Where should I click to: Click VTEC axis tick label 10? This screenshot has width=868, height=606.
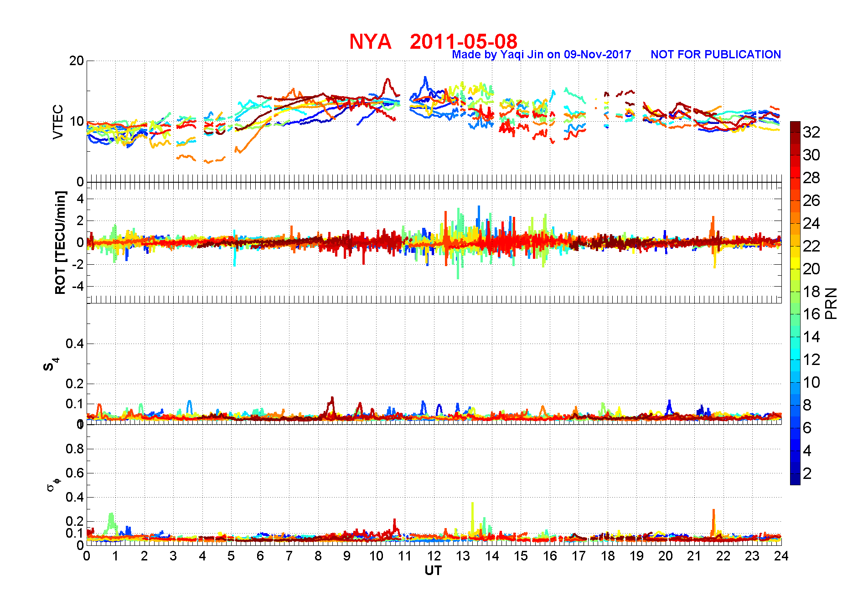tap(77, 122)
